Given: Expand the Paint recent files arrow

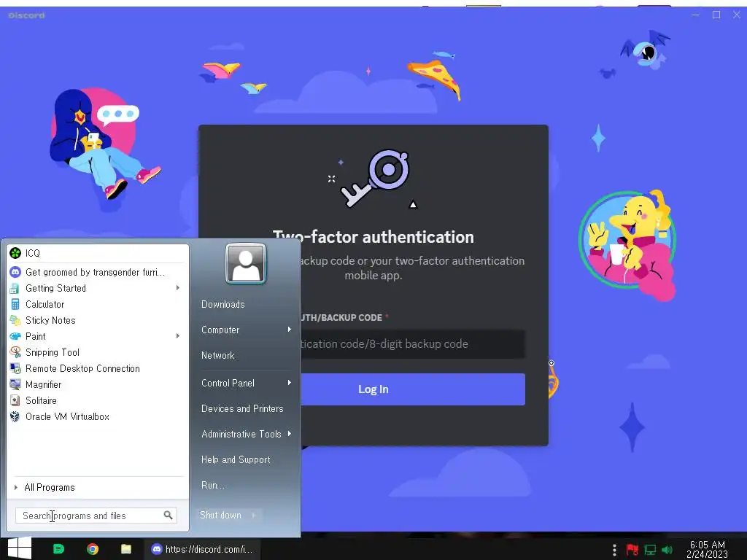Looking at the screenshot, I should 178,335.
